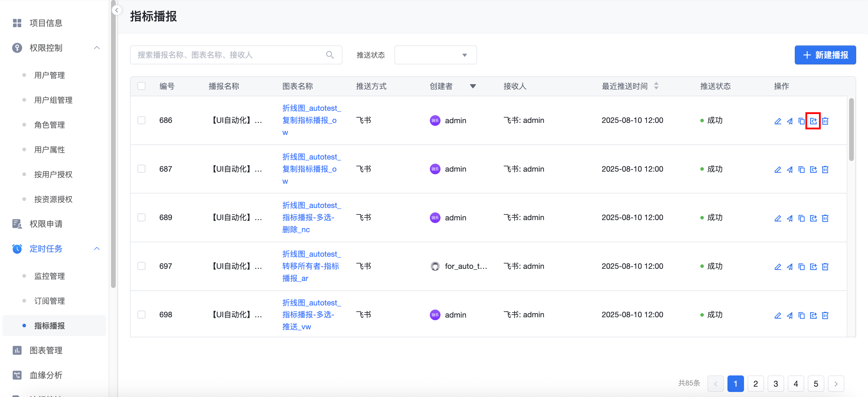
Task: Check the checkbox for row 686
Action: click(x=141, y=120)
